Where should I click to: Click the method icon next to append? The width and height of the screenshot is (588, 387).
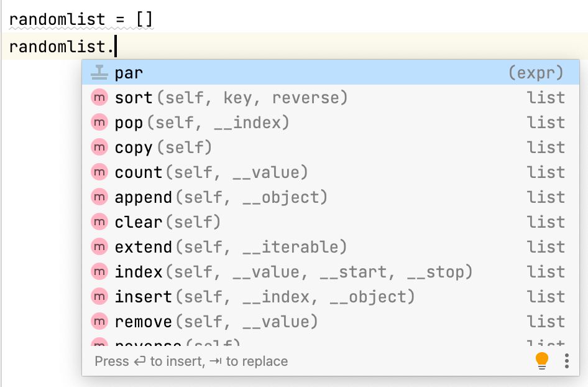[99, 197]
